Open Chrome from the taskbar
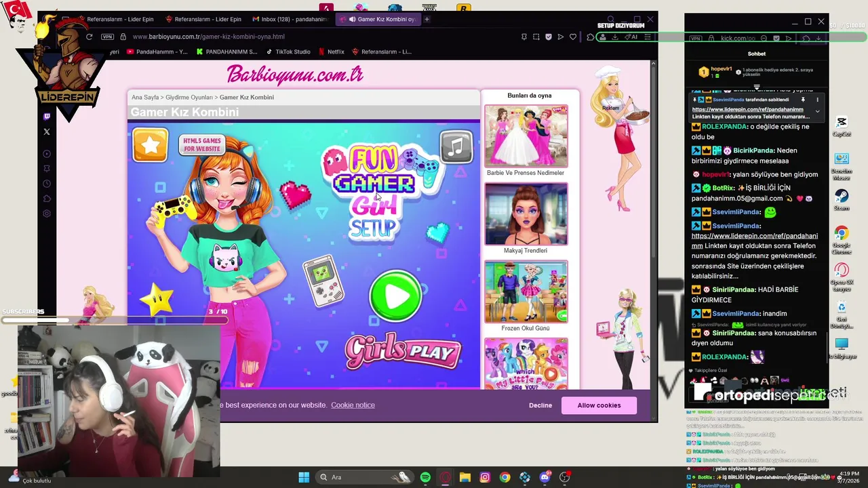The height and width of the screenshot is (488, 868). 505,477
